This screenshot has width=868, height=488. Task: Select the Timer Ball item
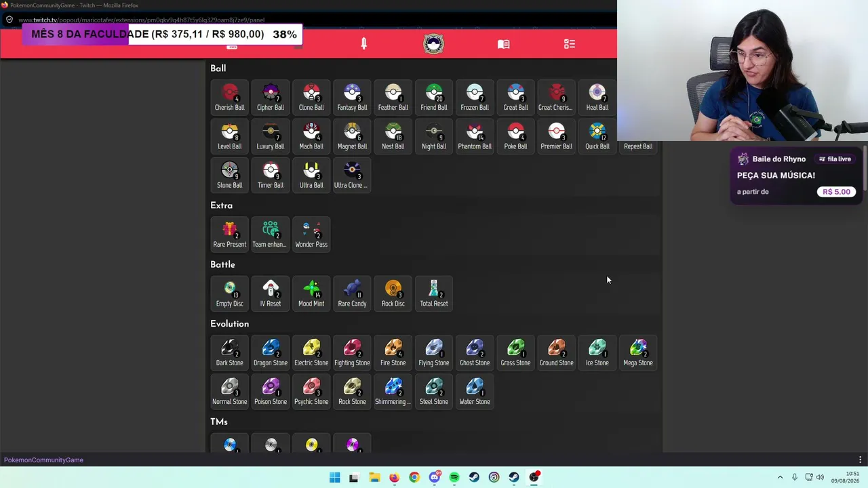271,176
